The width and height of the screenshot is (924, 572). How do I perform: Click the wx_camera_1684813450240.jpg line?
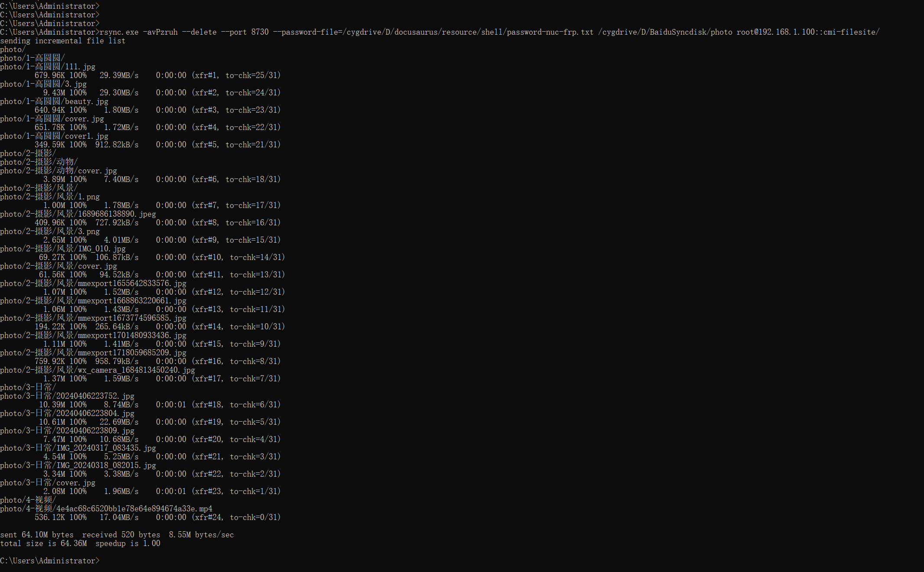click(x=98, y=370)
